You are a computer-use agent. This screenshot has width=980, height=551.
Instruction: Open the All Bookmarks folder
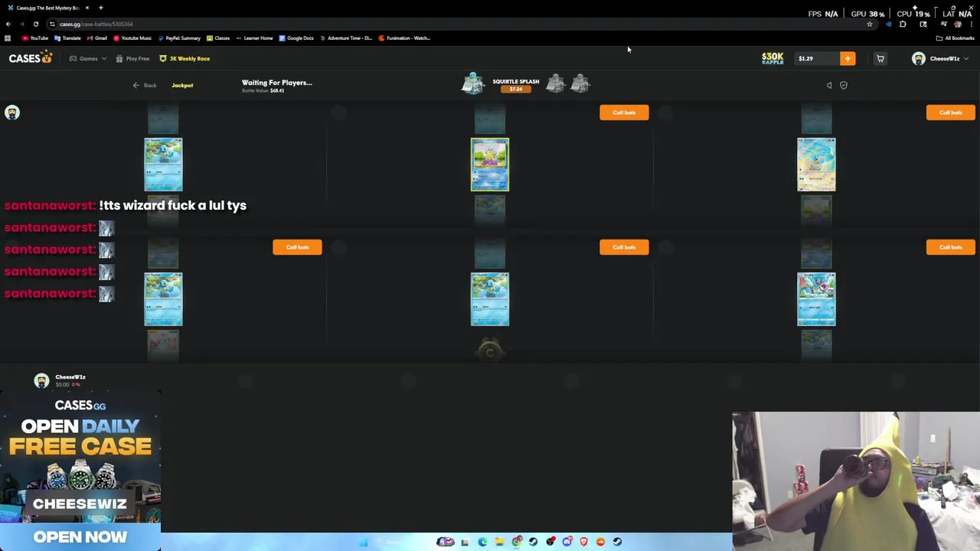pyautogui.click(x=955, y=38)
